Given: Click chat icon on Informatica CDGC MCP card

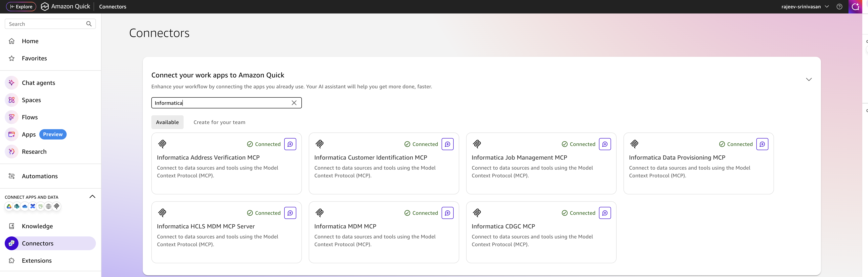Looking at the screenshot, I should [x=605, y=213].
